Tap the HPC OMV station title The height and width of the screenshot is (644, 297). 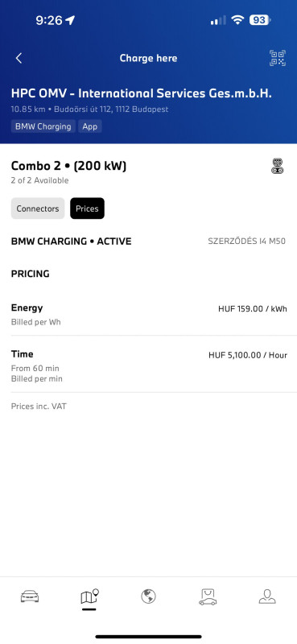[142, 93]
